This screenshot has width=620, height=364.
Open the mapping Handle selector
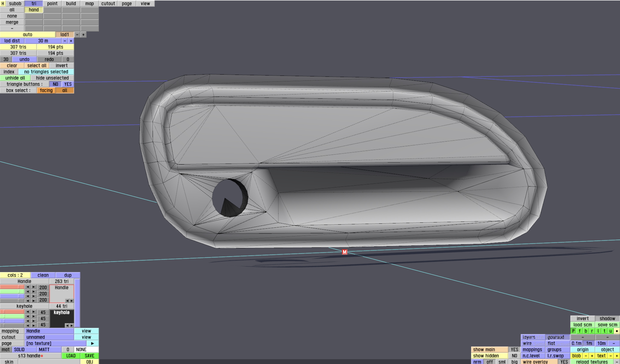pyautogui.click(x=49, y=331)
